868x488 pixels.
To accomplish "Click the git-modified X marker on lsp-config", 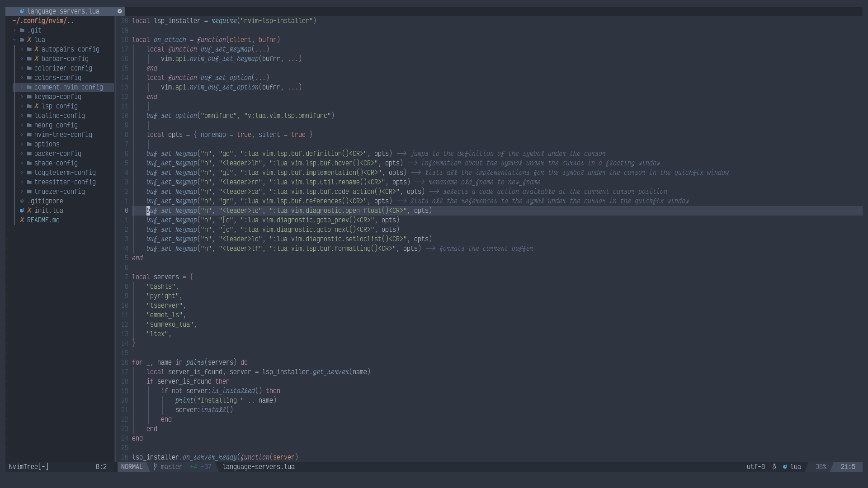I will pos(36,106).
